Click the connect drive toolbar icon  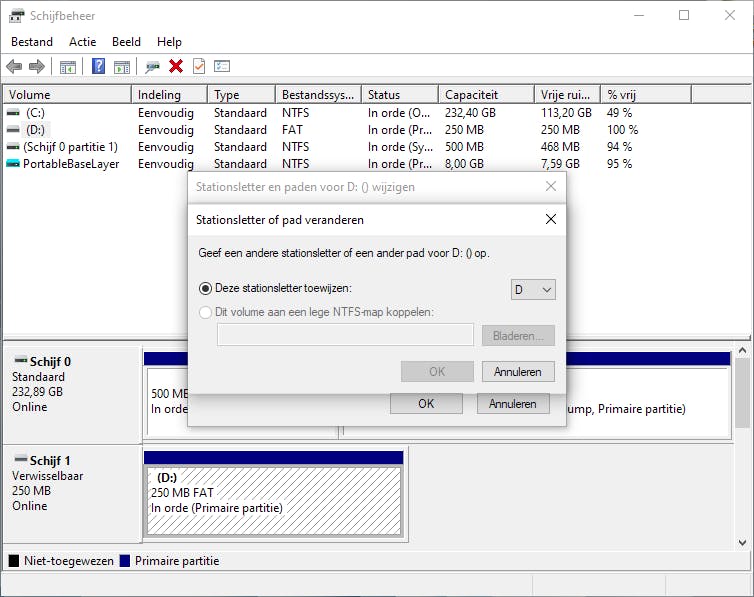[152, 66]
